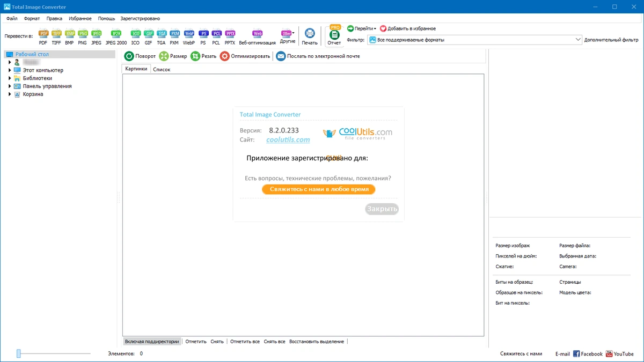Open the Помощь menu

pyautogui.click(x=106, y=18)
